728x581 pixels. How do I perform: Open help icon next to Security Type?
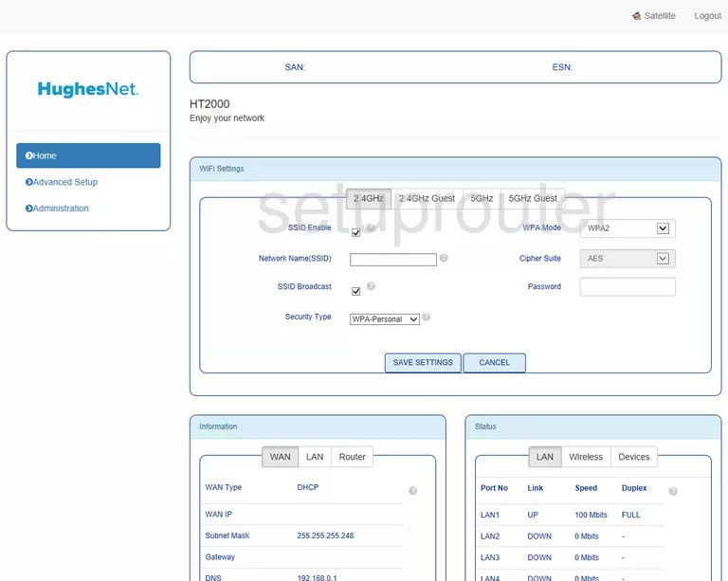click(427, 317)
